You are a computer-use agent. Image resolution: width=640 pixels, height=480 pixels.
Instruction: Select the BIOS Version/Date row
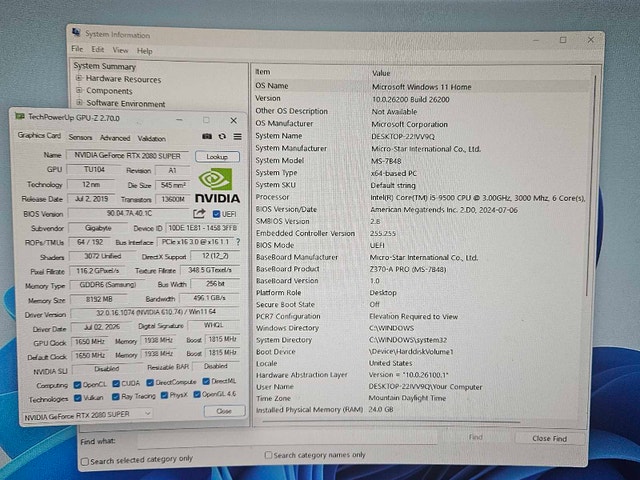point(422,209)
